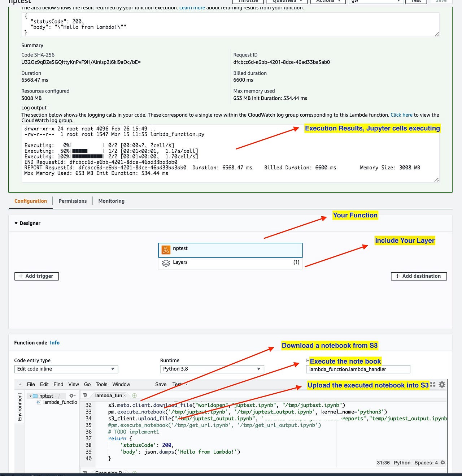Image resolution: width=462 pixels, height=476 pixels.
Task: Open CloudWatch logs via the Click here link
Action: 401,114
